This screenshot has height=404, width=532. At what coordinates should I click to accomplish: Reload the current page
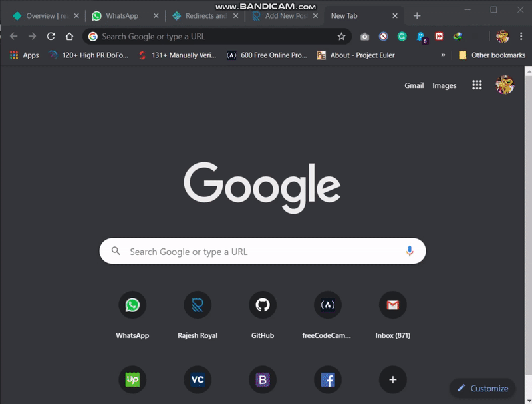(x=51, y=36)
